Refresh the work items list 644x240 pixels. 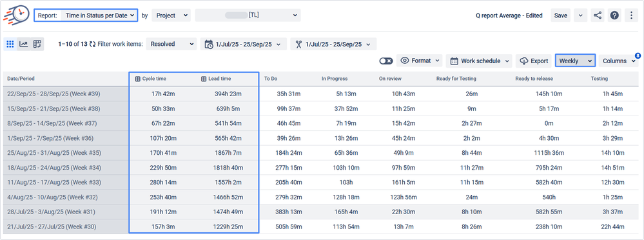pos(92,44)
